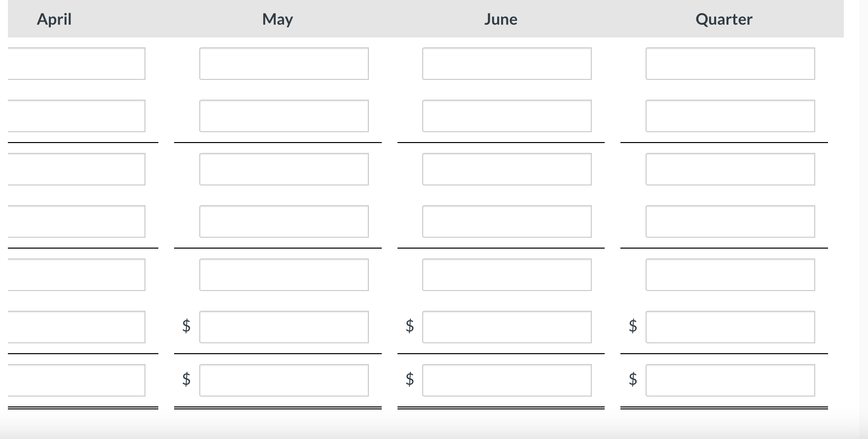Click the Quarter column header

pos(723,19)
